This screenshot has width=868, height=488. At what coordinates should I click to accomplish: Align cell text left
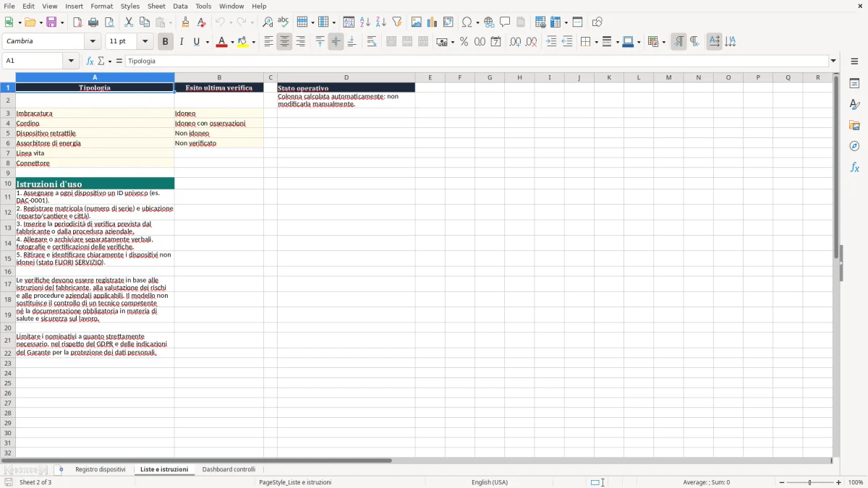click(268, 42)
